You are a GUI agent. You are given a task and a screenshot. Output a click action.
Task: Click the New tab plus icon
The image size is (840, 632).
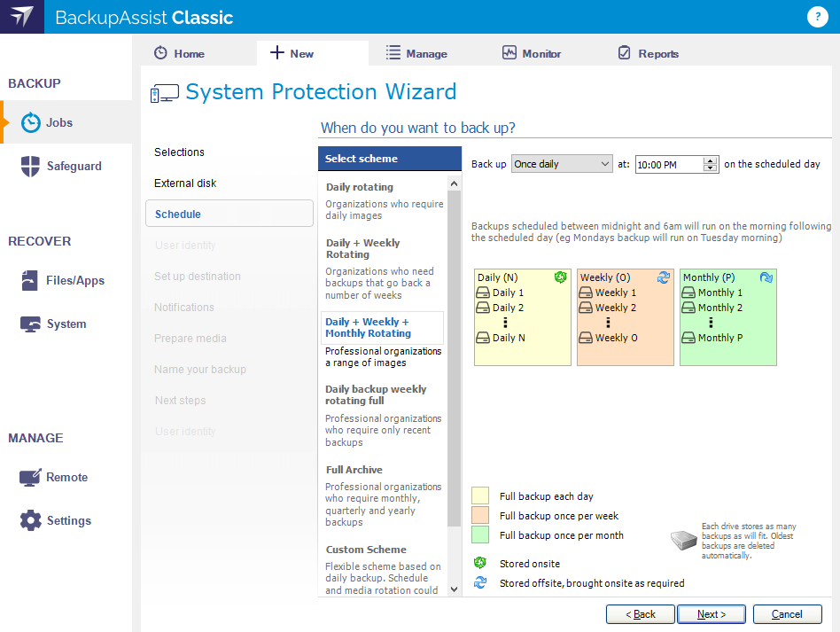pyautogui.click(x=277, y=52)
